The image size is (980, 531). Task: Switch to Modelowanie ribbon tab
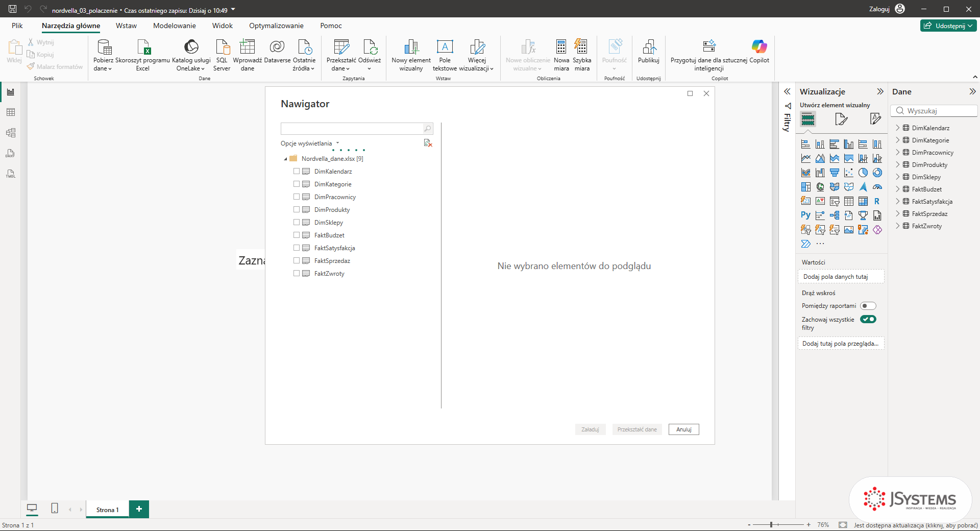coord(175,26)
